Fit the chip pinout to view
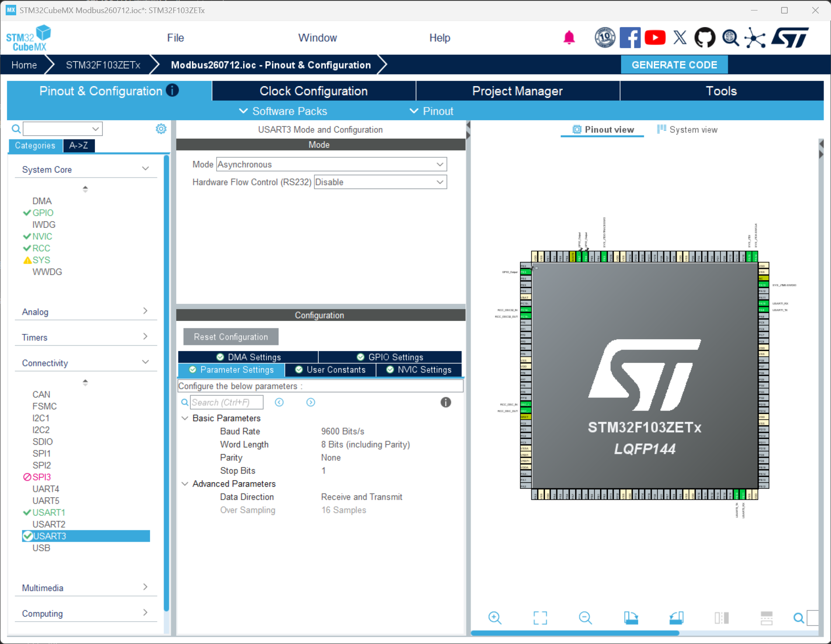Screen dimensions: 831x644 click(x=540, y=618)
